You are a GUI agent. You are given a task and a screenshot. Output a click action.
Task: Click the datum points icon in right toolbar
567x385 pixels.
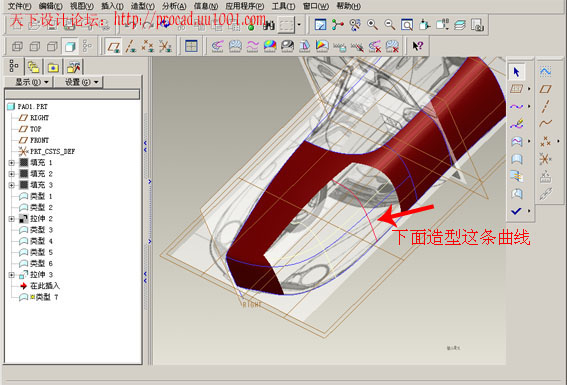(545, 141)
